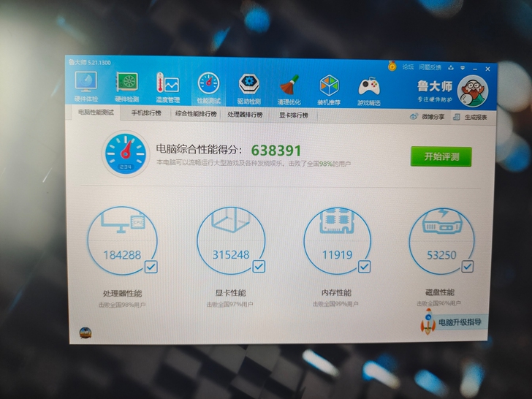Screen dimensions: 532x399
Task: Click the 鲁大师 5.21.1300 version title
Action: coord(90,62)
